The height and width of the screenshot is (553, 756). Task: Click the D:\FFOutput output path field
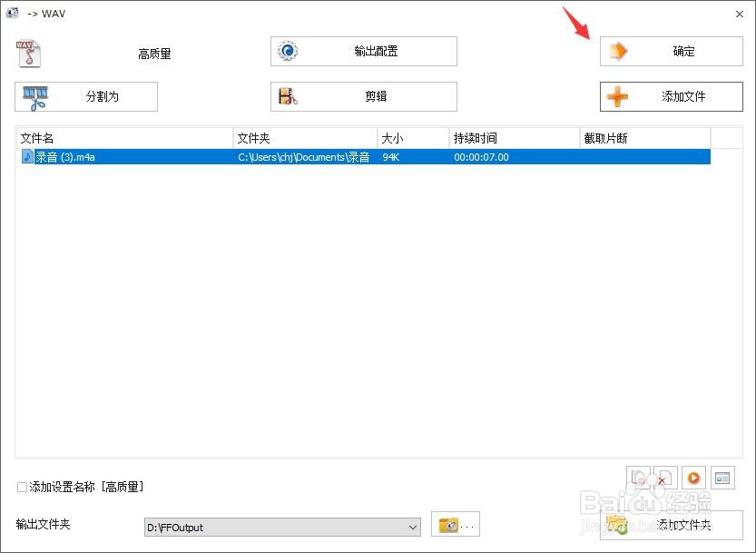[x=272, y=526]
